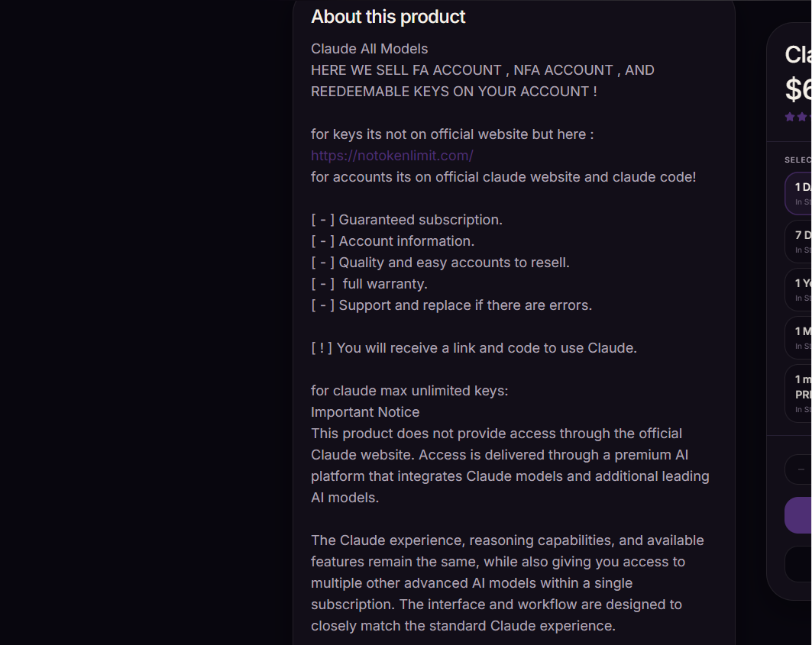Click the second purple rating star
The image size is (812, 645).
(802, 117)
